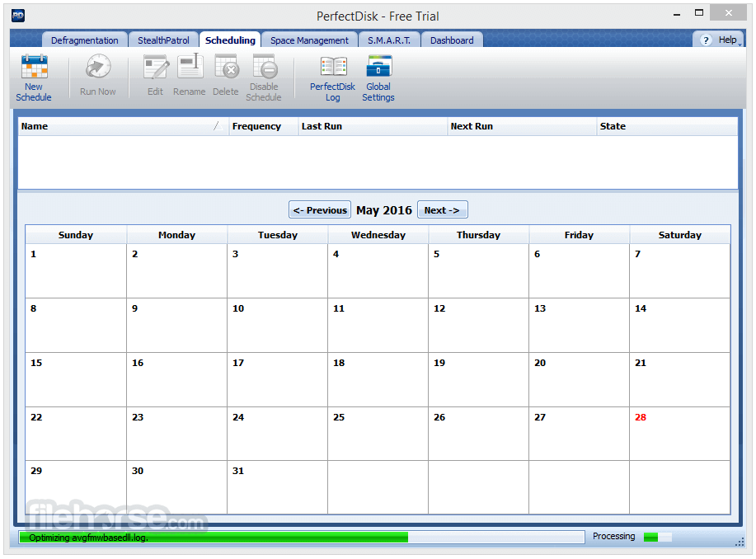756x559 pixels.
Task: Switch to the Defragmentation tab
Action: point(84,40)
